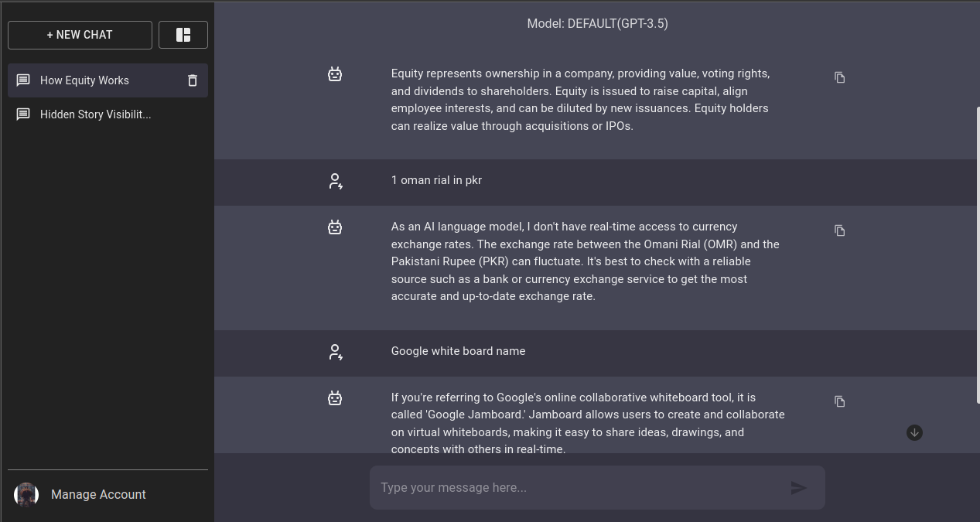Click the chat bubble icon for Hidden Story chat
This screenshot has height=522, width=980.
coord(24,114)
